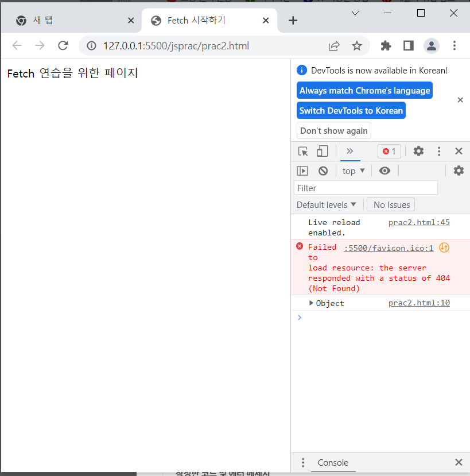Open the top JavaScript context dropdown
The width and height of the screenshot is (470, 476).
pyautogui.click(x=353, y=171)
